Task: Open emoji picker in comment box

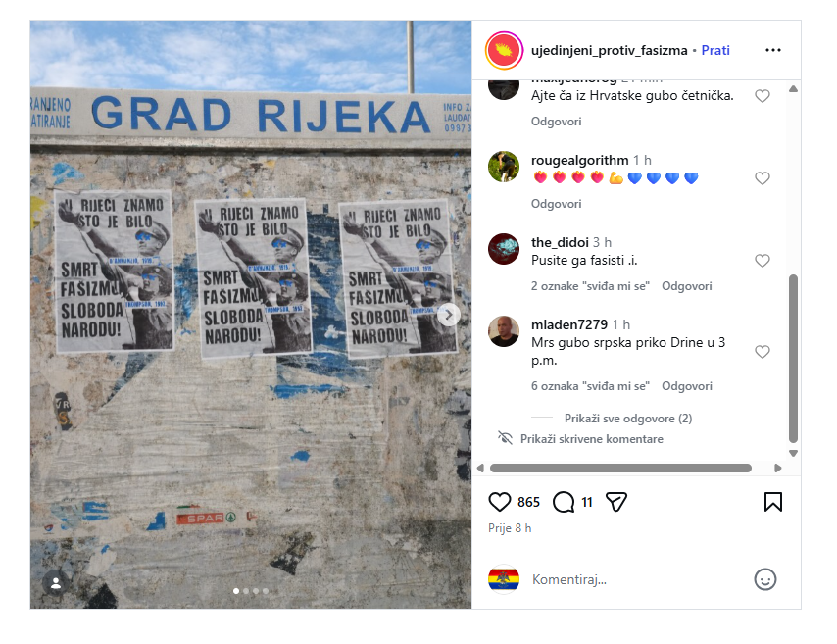Action: point(764,579)
